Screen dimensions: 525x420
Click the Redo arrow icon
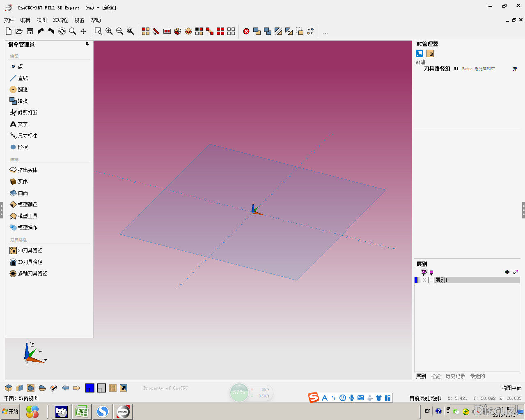coord(51,31)
